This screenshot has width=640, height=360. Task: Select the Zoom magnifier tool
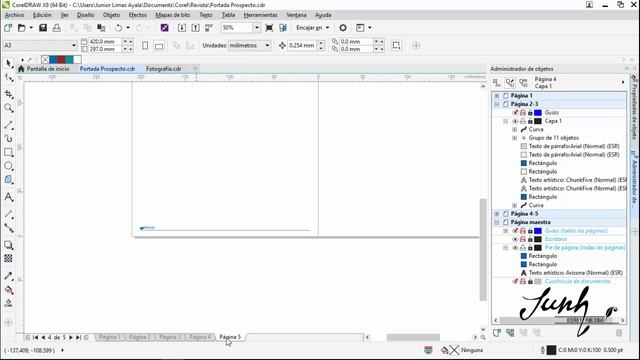(9, 108)
